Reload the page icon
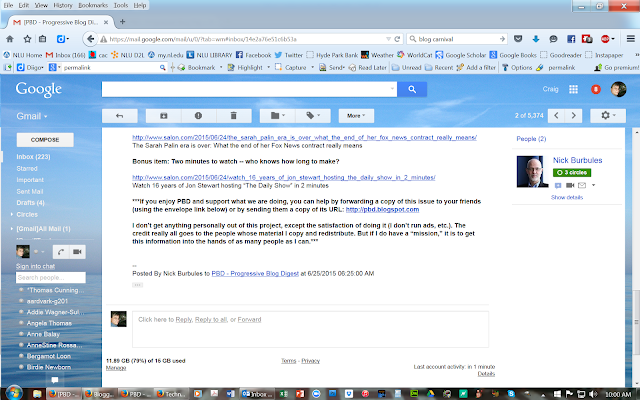The height and width of the screenshot is (400, 640). [x=397, y=39]
